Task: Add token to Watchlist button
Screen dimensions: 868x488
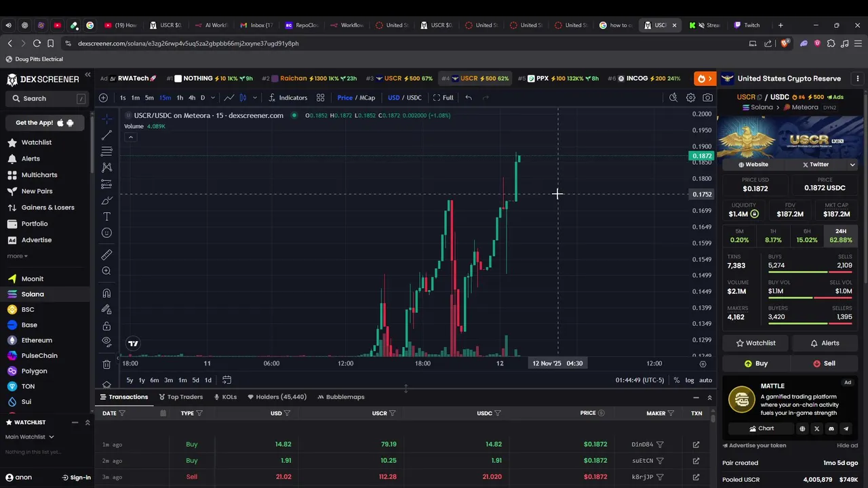Action: tap(755, 343)
